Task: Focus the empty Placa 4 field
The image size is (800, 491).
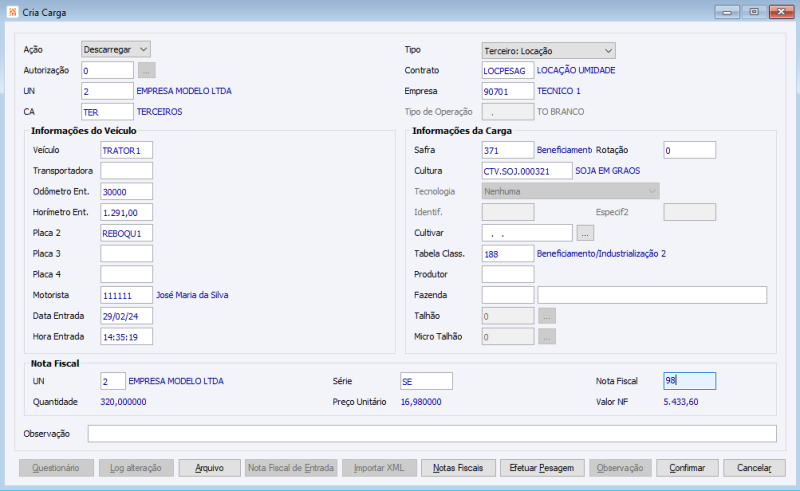Action: 126,275
